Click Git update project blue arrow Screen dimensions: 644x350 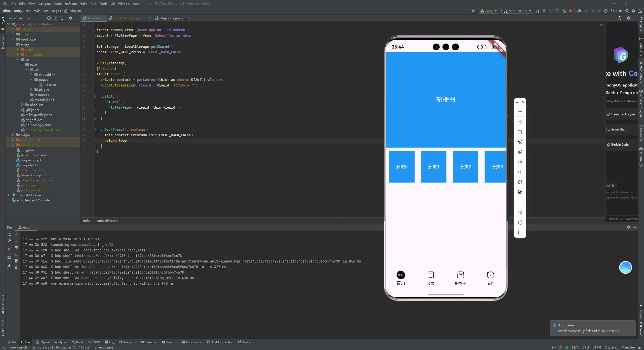[586, 11]
